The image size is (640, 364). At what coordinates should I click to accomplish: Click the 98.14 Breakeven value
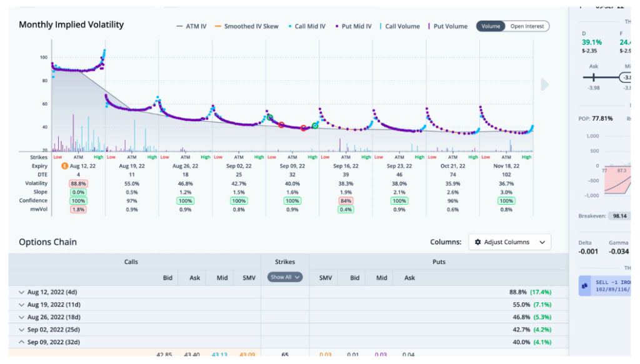coord(619,216)
